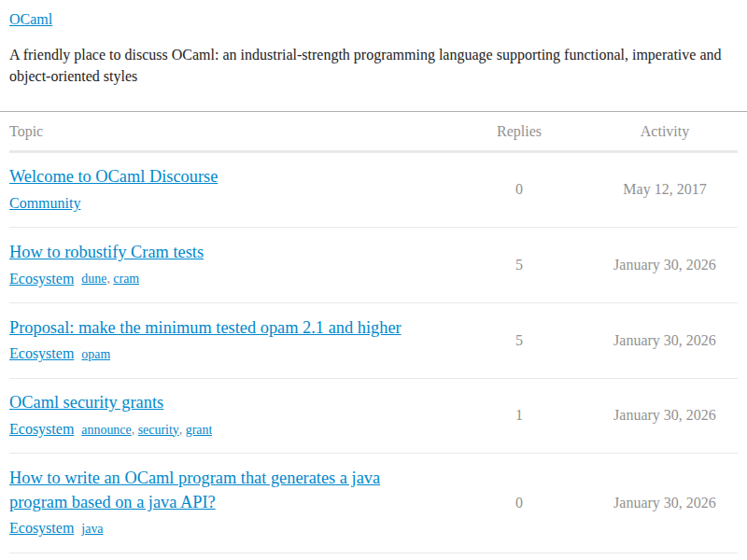Click the Topic column header
The width and height of the screenshot is (747, 560).
pos(26,132)
